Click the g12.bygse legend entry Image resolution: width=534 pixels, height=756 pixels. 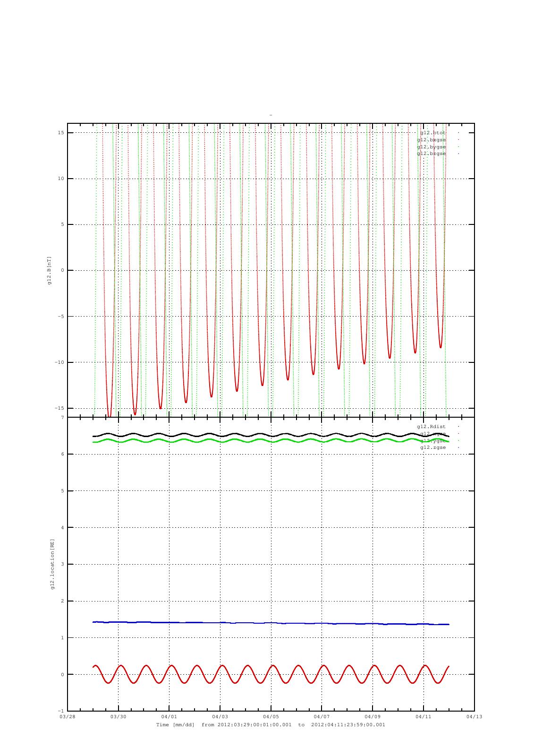coord(432,147)
